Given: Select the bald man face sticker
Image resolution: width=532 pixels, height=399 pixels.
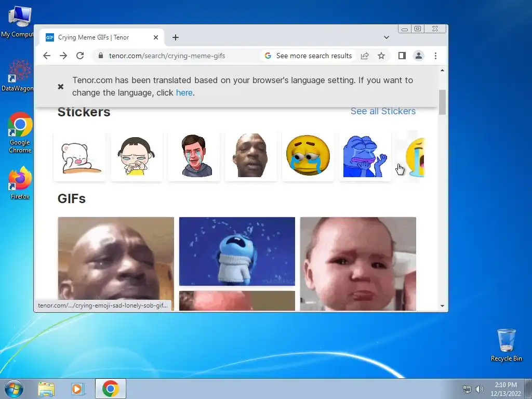Looking at the screenshot, I should 251,157.
